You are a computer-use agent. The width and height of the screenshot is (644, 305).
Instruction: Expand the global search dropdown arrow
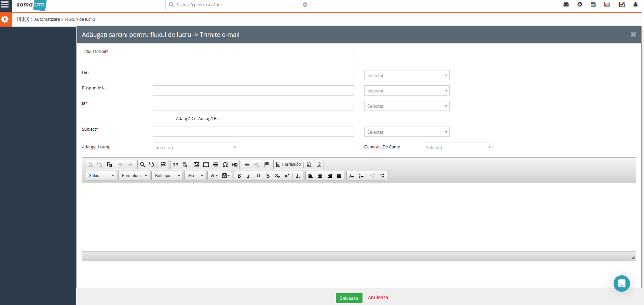[x=305, y=5]
